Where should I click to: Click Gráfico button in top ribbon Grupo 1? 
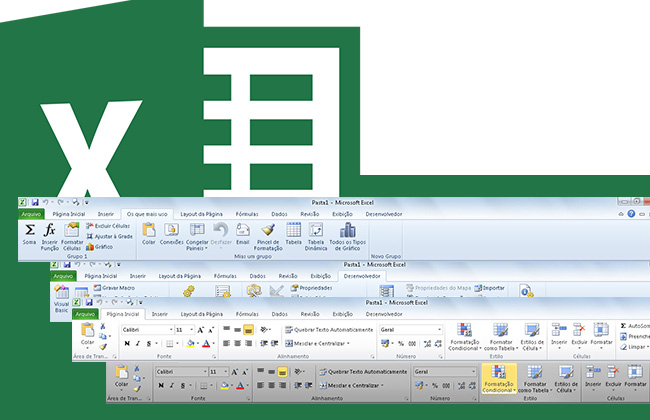99,247
